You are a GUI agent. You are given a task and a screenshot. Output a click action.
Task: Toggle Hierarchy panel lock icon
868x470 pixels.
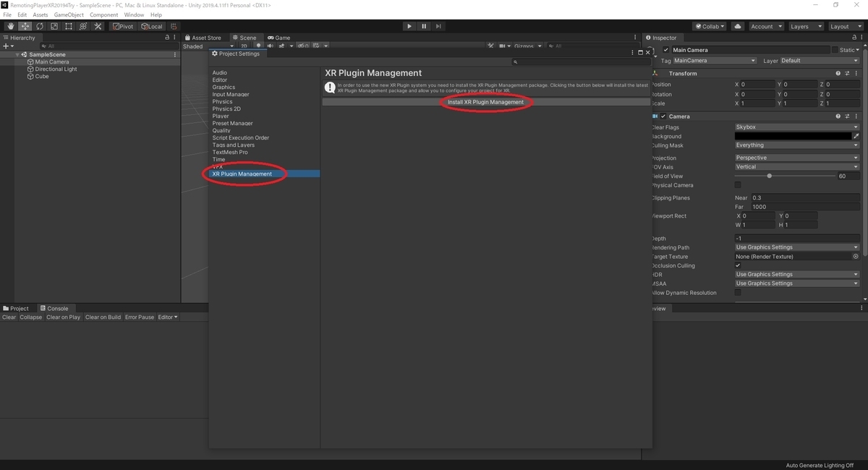pyautogui.click(x=168, y=38)
